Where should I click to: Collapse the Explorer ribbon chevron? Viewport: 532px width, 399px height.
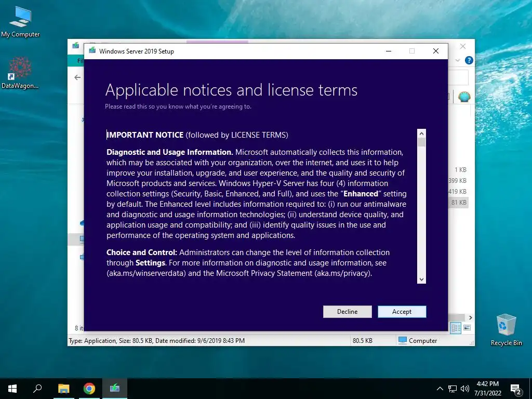coord(458,60)
